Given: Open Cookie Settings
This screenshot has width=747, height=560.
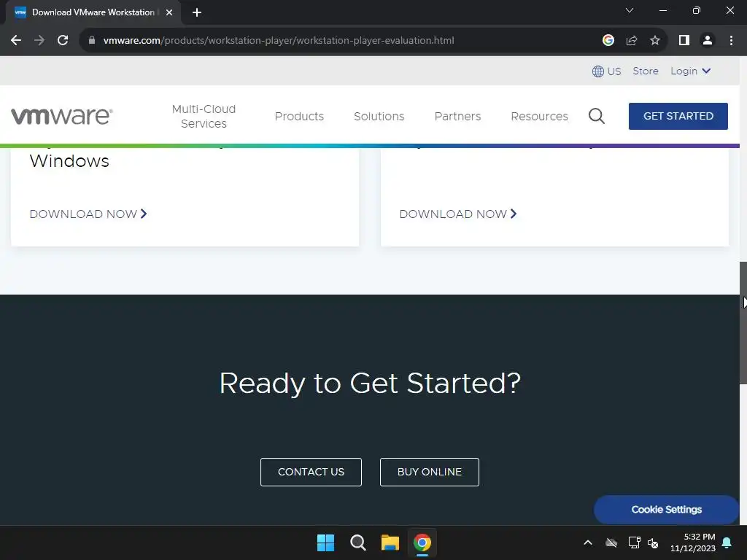Looking at the screenshot, I should pos(667,510).
